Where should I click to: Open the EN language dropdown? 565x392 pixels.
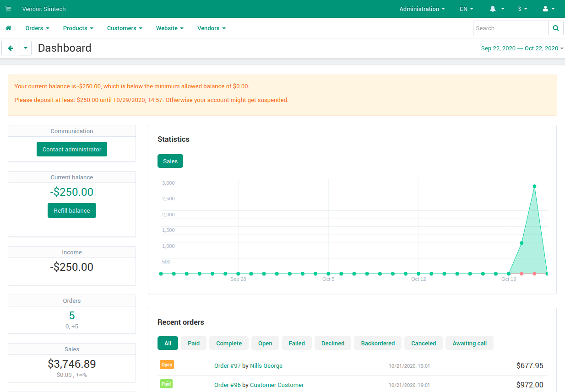click(x=467, y=9)
